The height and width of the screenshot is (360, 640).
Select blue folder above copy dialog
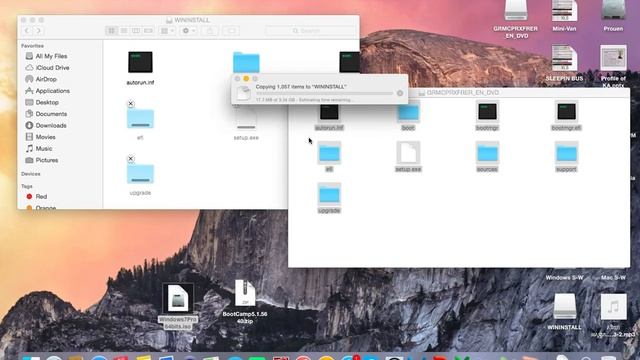246,62
